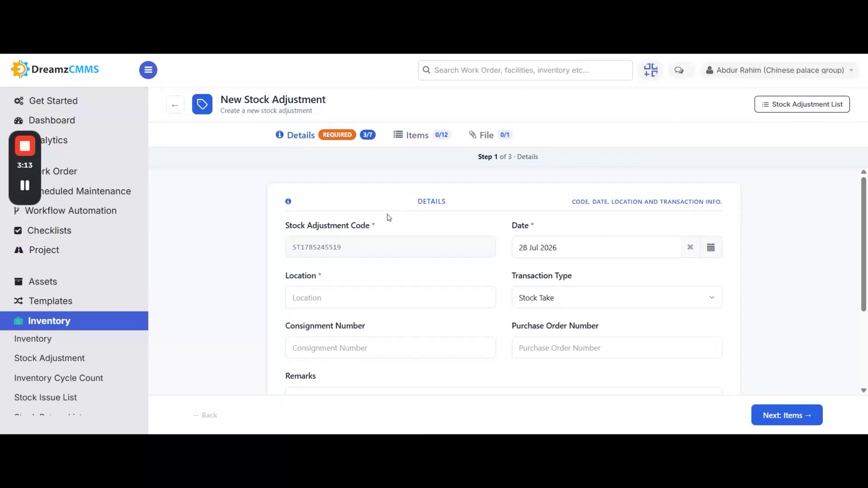Open Work Order in sidebar

coord(59,171)
